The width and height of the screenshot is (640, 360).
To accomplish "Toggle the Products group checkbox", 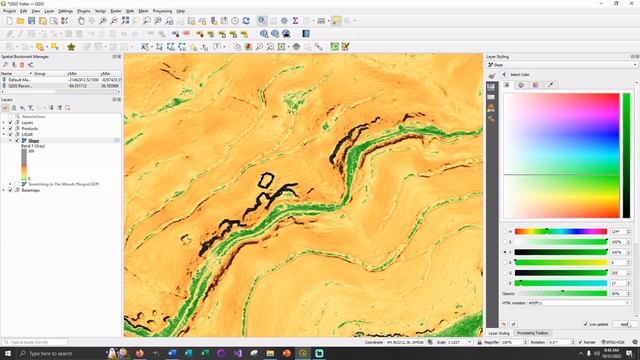I will point(11,129).
